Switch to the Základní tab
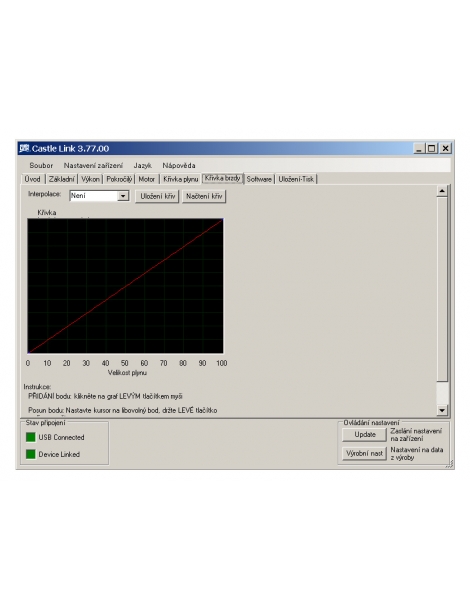This screenshot has height=610, width=470. [x=61, y=179]
